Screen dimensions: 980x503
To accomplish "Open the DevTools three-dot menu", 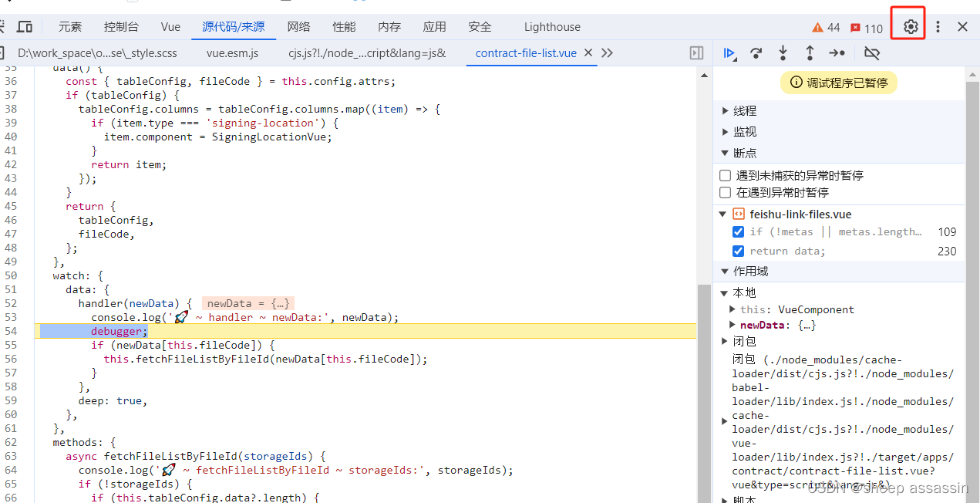I will [x=938, y=25].
